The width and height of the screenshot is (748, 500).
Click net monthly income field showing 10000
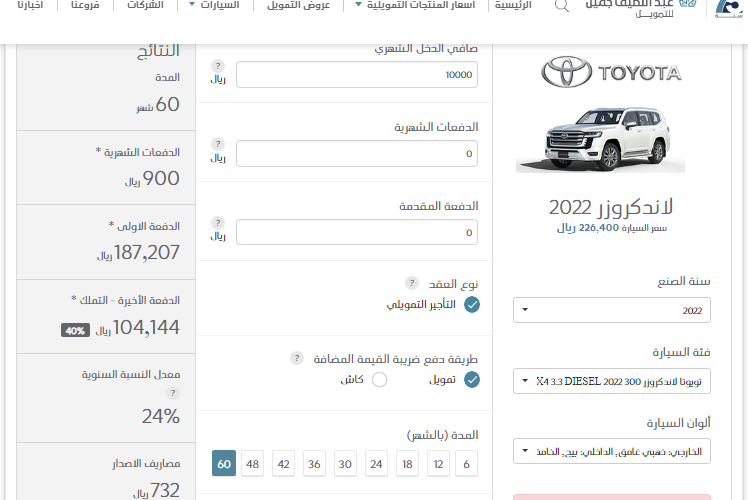click(357, 74)
